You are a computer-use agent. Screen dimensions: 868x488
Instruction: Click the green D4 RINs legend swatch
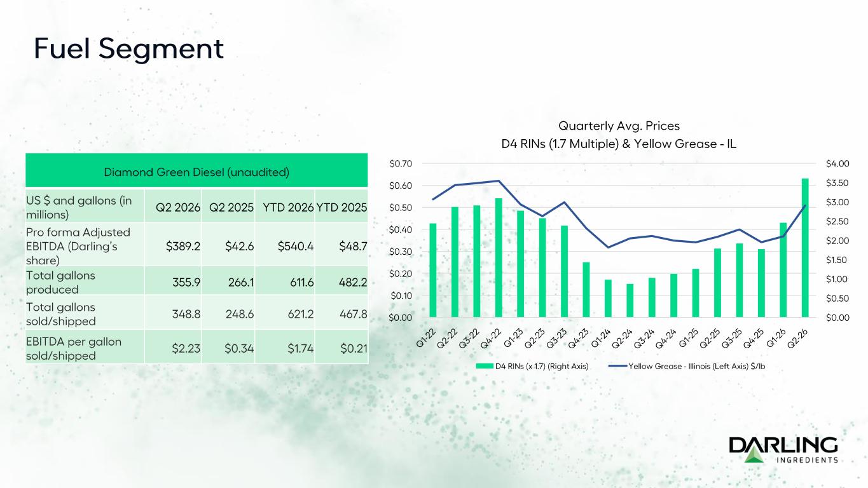pos(486,366)
